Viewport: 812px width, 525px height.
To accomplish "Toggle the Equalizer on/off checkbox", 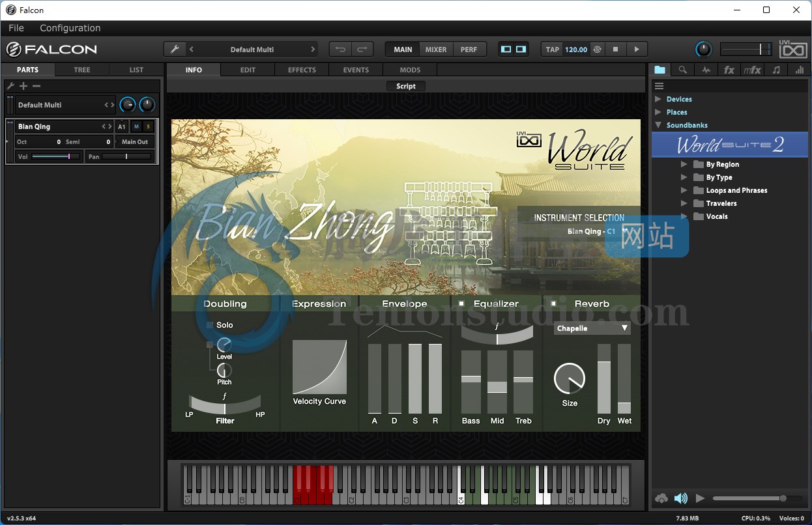I will [461, 304].
